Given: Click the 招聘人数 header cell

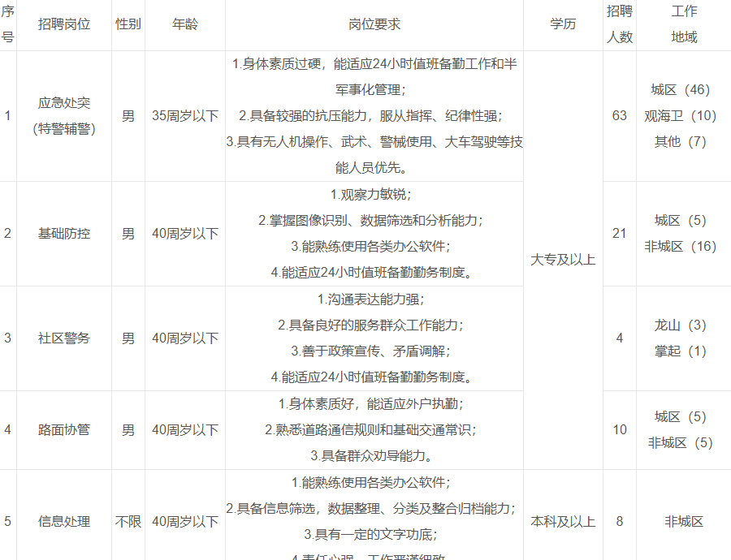Looking at the screenshot, I should [620, 24].
